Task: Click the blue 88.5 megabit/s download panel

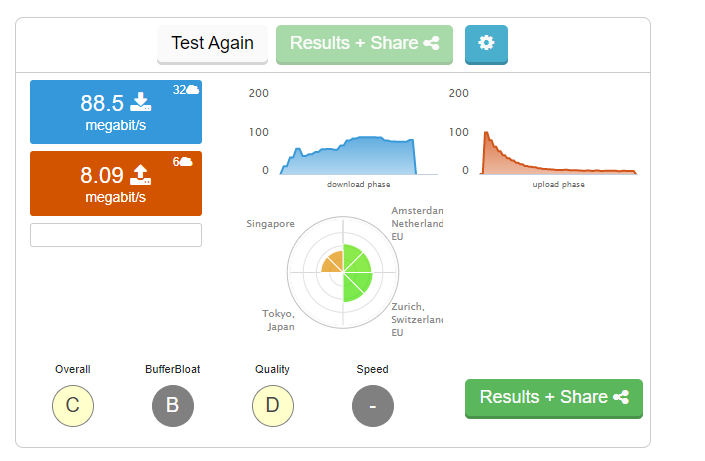Action: (116, 112)
